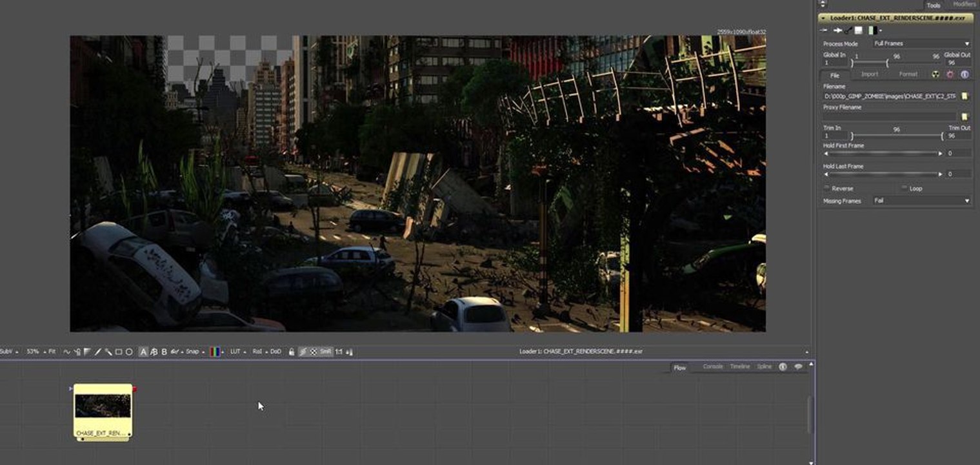
Task: Click the Hold First Frame slider
Action: (x=883, y=153)
